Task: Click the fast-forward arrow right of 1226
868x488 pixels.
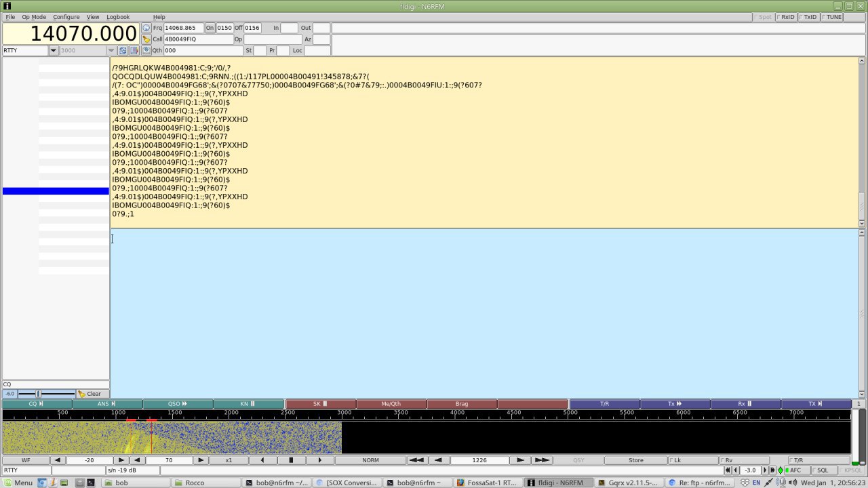Action: click(541, 460)
